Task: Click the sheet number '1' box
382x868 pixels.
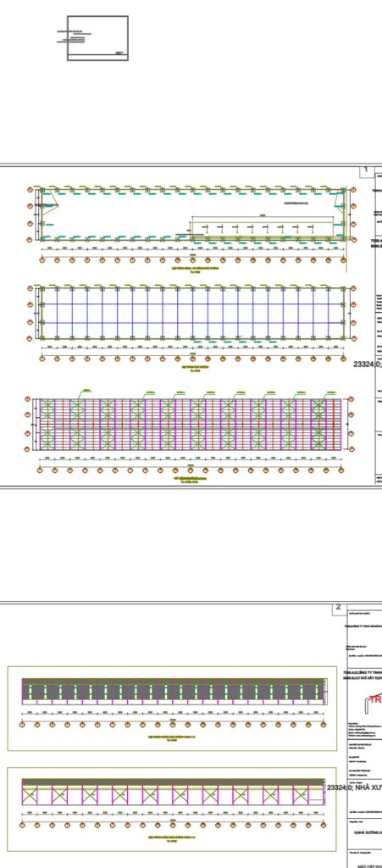Action: coord(367,171)
